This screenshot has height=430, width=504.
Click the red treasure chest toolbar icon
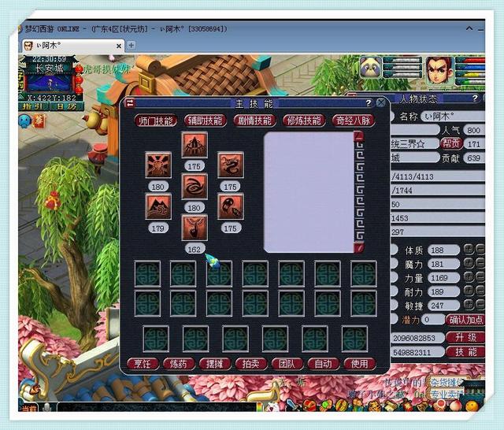click(309, 406)
